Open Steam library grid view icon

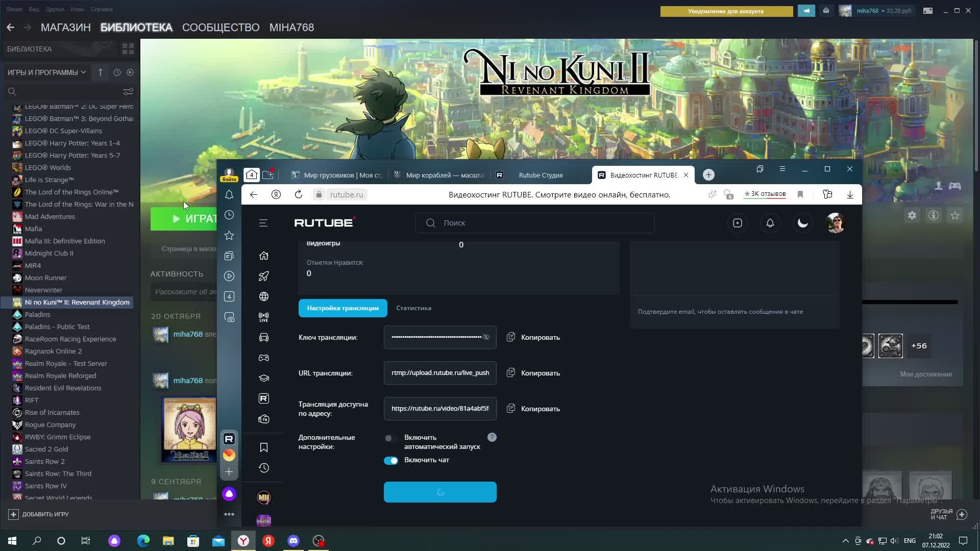pos(128,49)
